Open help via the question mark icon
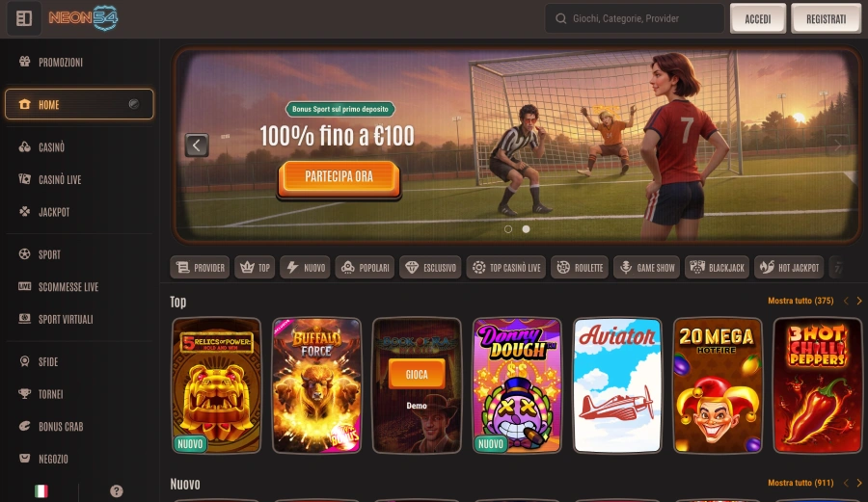Screen dimensions: 868x502 (x=117, y=491)
